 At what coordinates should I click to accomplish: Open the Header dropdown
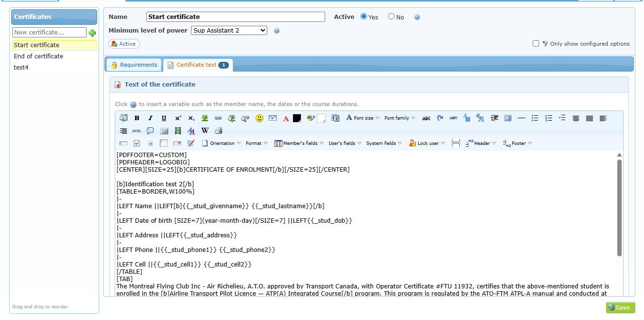[481, 143]
